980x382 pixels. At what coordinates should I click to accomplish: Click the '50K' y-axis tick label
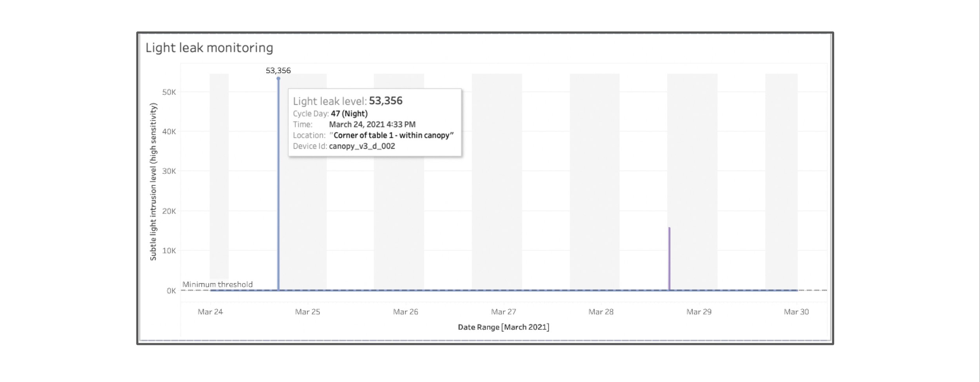pos(169,92)
